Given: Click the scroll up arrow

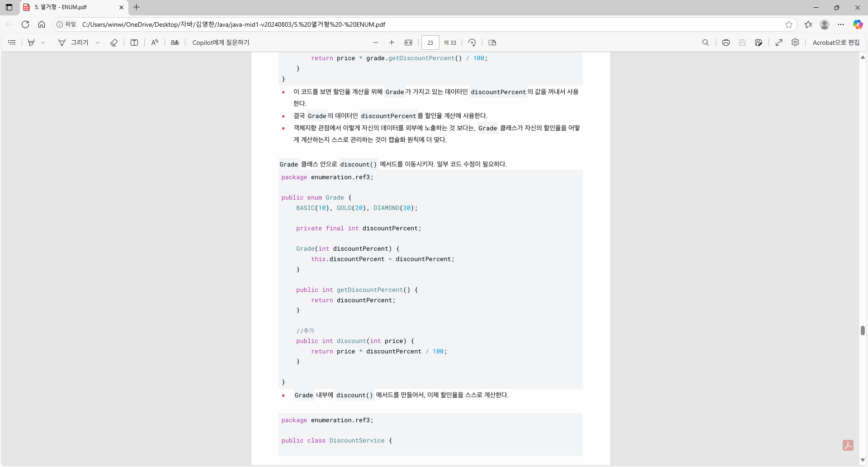Looking at the screenshot, I should [863, 57].
